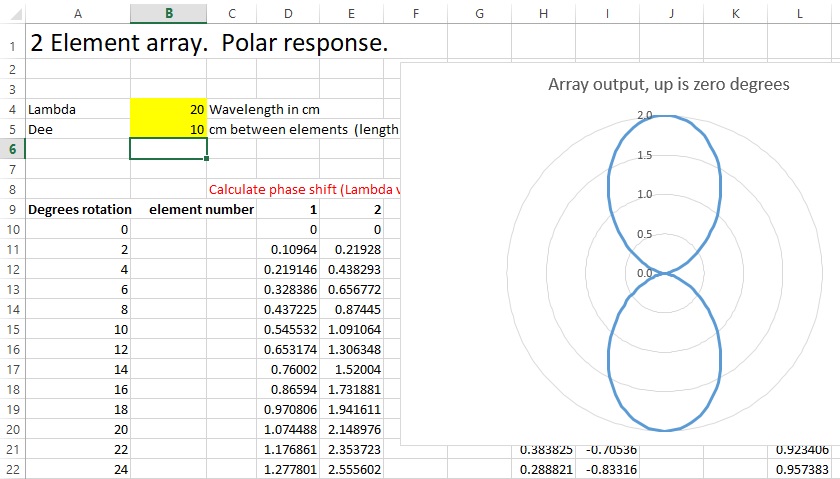840x479 pixels.
Task: Click the 1.5 axis label on chart
Action: pyautogui.click(x=644, y=155)
